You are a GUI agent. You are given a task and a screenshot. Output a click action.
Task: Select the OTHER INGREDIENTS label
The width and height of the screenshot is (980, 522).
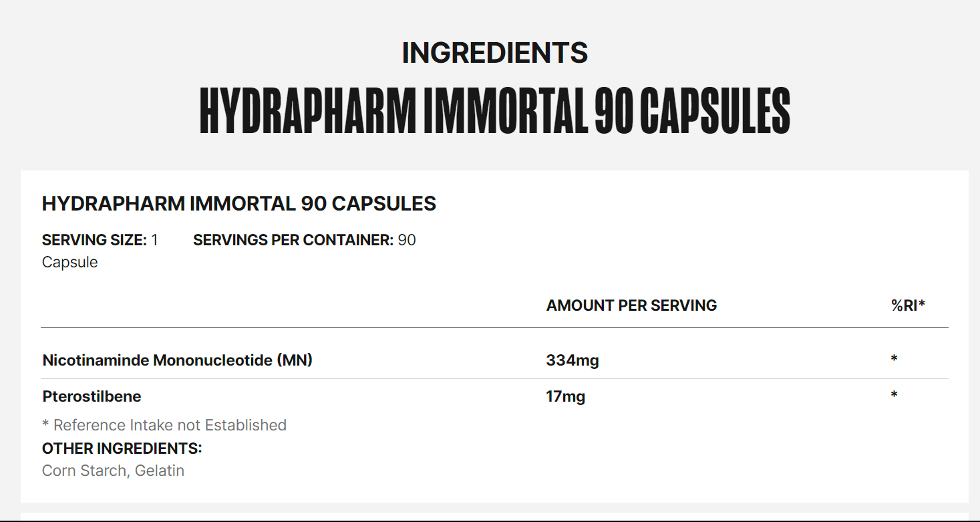pos(122,448)
